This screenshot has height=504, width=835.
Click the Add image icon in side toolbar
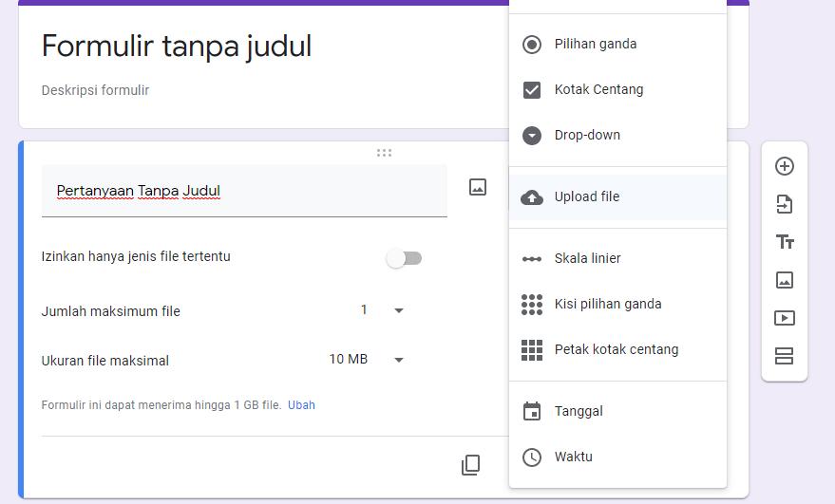(x=785, y=280)
